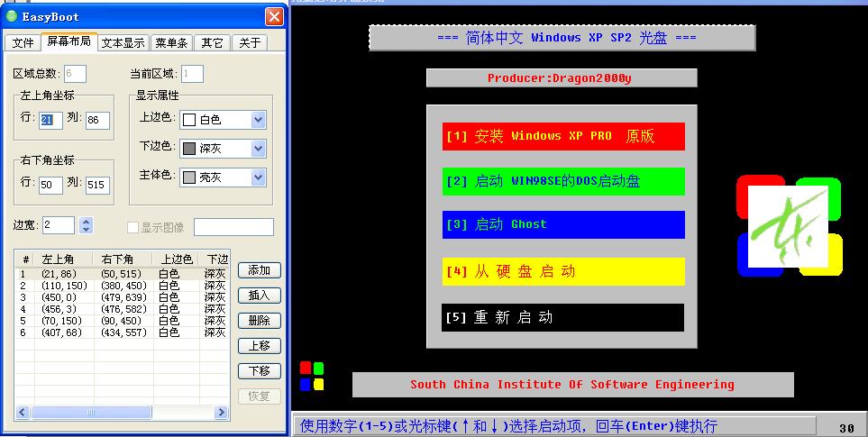868x437 pixels.
Task: Close the EasyBoot dialog window
Action: click(274, 16)
